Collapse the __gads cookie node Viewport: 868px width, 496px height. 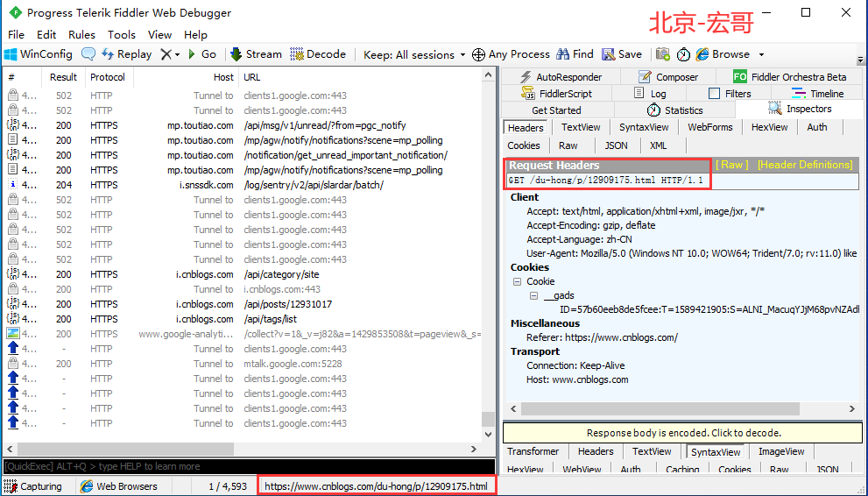pos(533,295)
